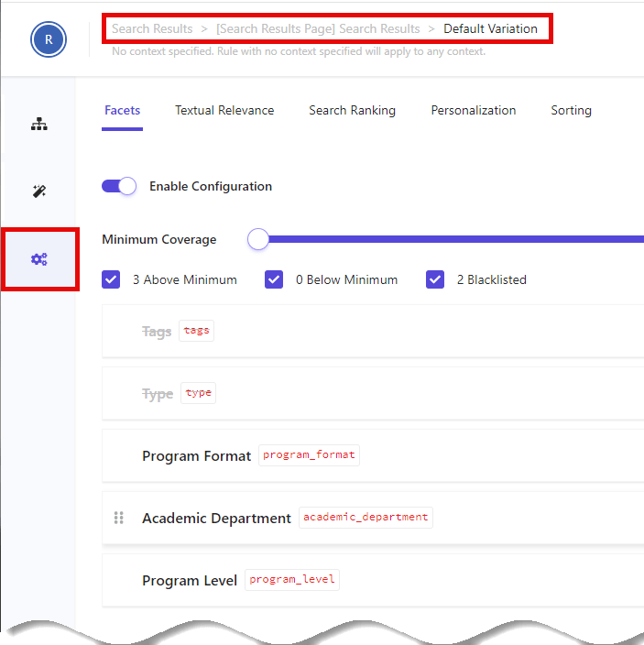The image size is (644, 645).
Task: Click the Minimum Coverage slider handle
Action: coord(258,239)
